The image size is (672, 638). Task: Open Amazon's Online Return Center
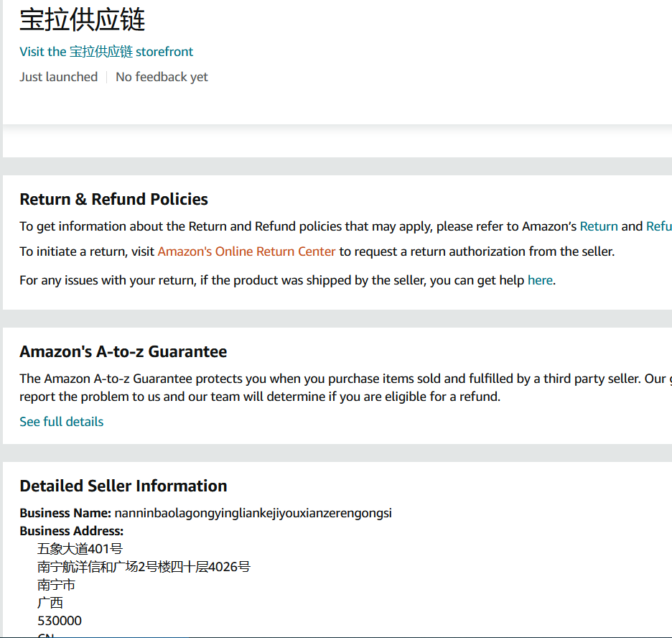tap(246, 251)
